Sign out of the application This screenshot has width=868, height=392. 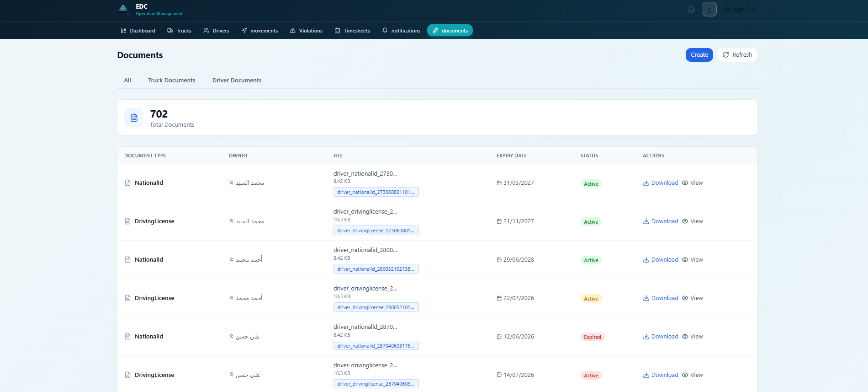tap(740, 9)
